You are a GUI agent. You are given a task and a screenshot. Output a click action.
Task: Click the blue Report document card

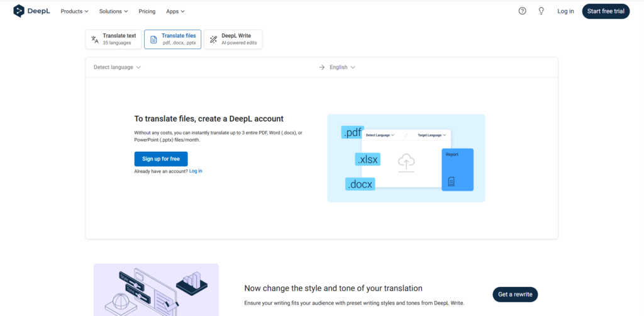pyautogui.click(x=458, y=170)
